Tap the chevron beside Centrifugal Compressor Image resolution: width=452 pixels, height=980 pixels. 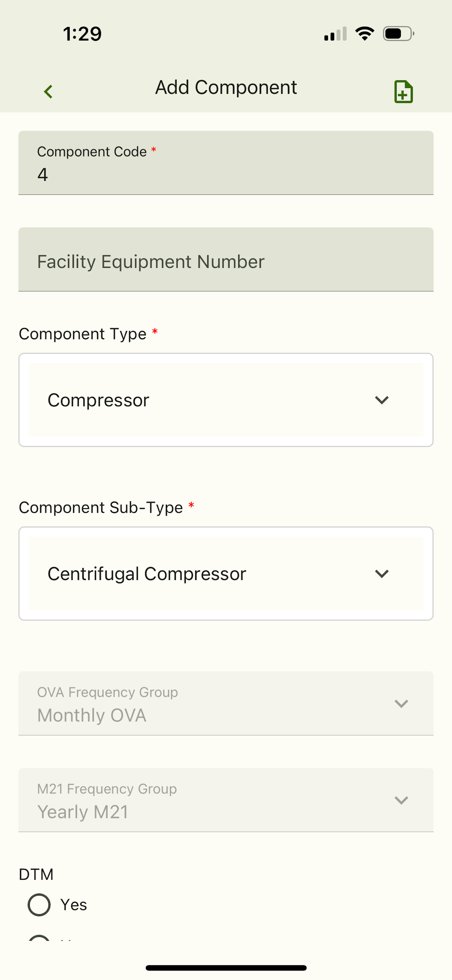pos(382,573)
